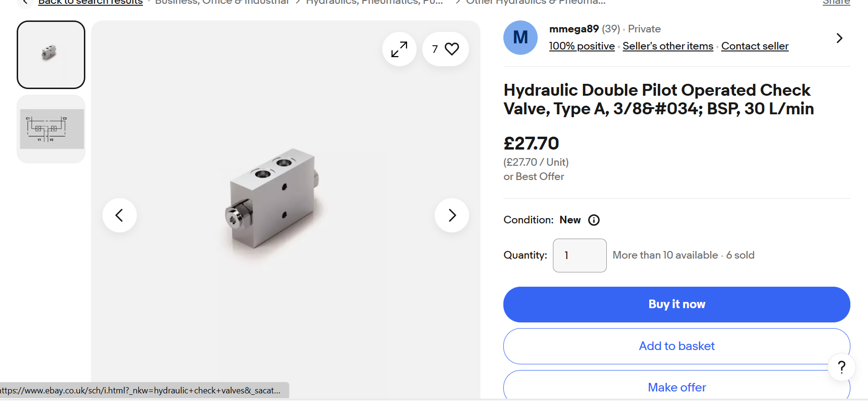Screen dimensions: 868x401
Task: Select the hydraulic schematic diagram thumbnail
Action: [x=51, y=129]
